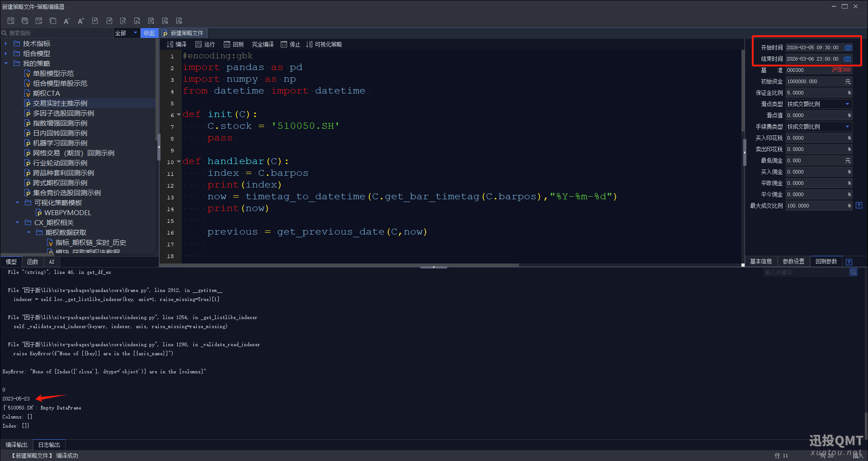Switch to the 编译输出 tab

coord(17,445)
